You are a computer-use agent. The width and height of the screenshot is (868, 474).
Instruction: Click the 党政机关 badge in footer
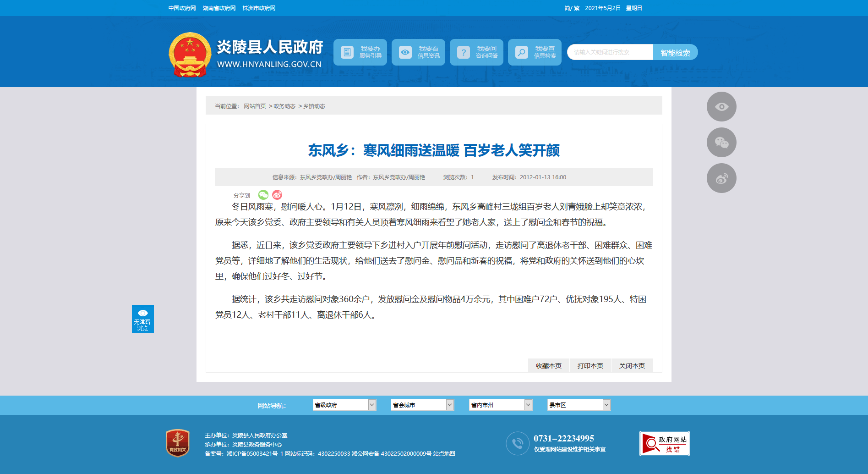point(178,443)
